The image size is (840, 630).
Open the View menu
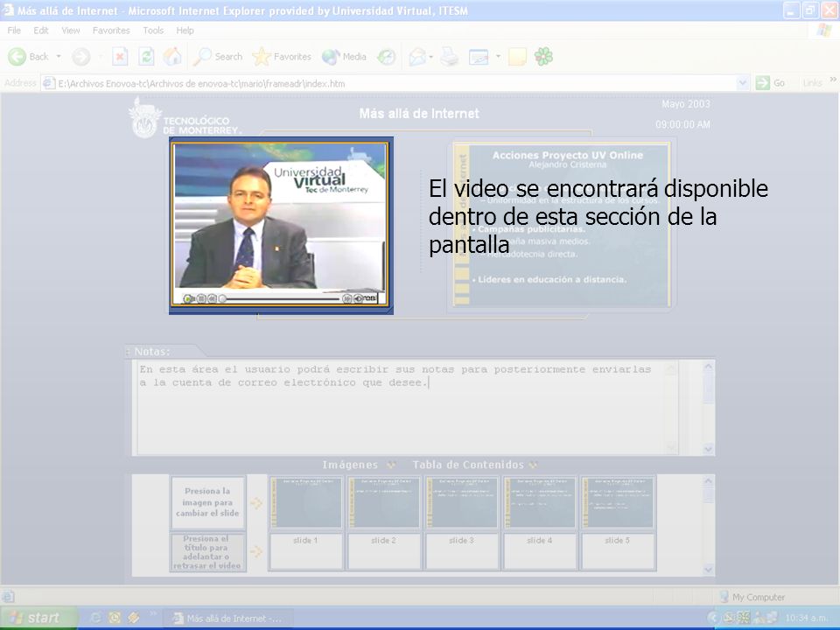click(71, 31)
